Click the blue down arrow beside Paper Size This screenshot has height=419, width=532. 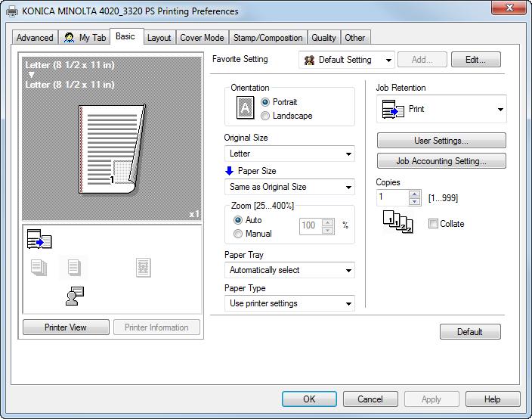(230, 171)
